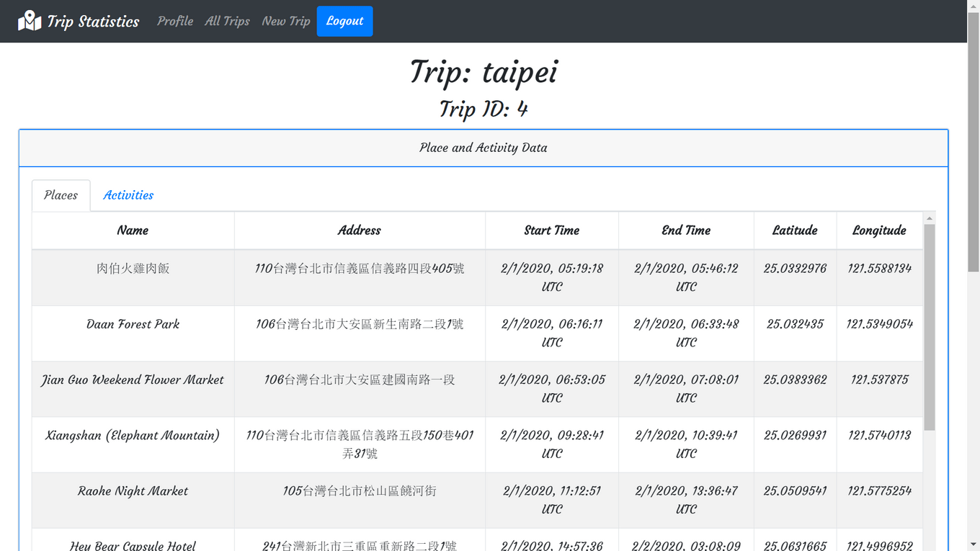Click the Trip: taipei page heading

point(484,71)
